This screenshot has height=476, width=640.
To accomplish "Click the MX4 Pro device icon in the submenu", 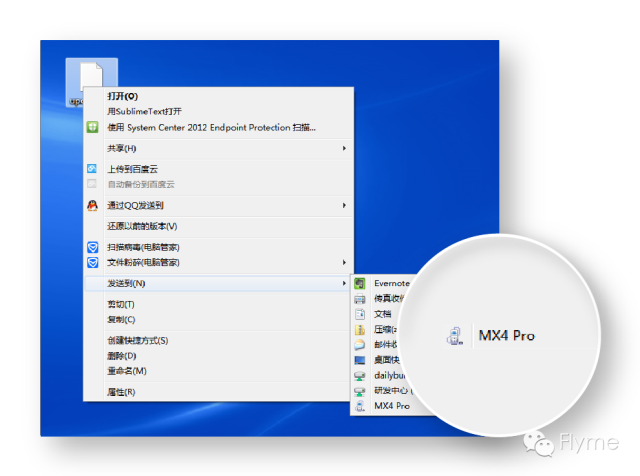I will (x=360, y=406).
